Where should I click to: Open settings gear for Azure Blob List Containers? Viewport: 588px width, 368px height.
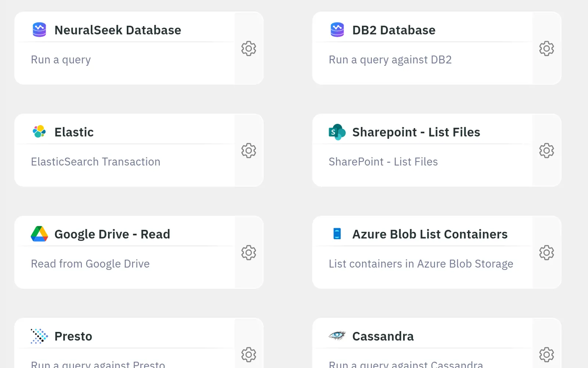tap(546, 253)
